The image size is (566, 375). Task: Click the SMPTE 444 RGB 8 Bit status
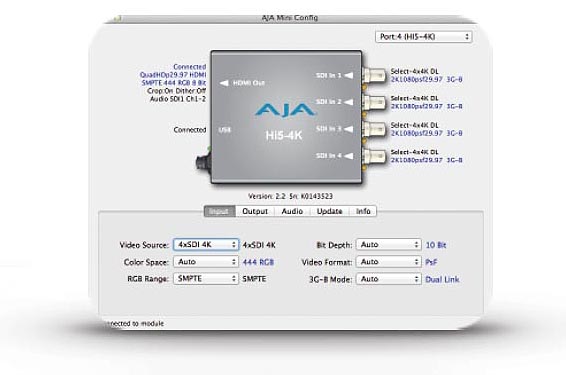coord(174,83)
